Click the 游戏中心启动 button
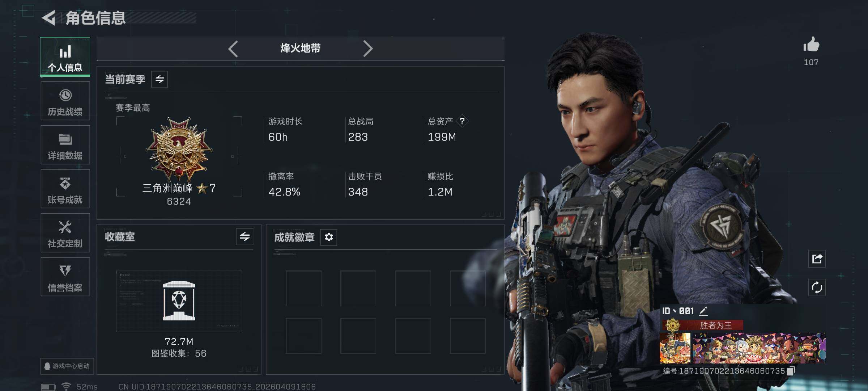Image resolution: width=868 pixels, height=391 pixels. click(x=67, y=366)
